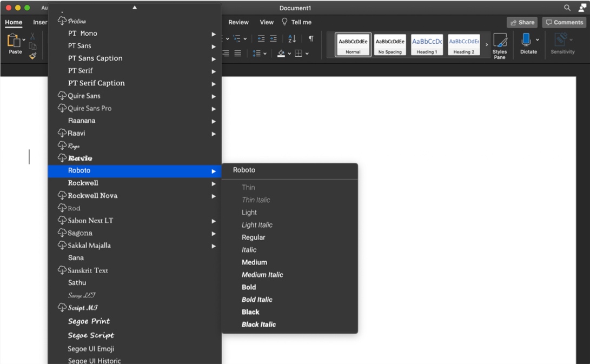Screen dimensions: 590x364
Task: Apply the Heading 1 style thumbnail
Action: [x=427, y=45]
